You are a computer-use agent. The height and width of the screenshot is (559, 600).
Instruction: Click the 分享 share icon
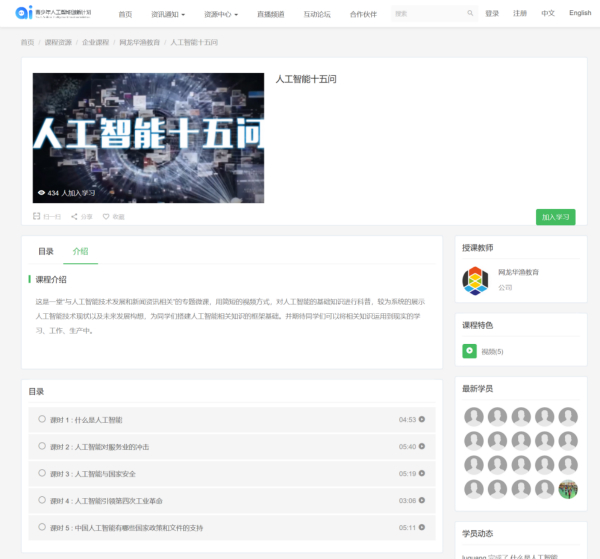click(74, 217)
